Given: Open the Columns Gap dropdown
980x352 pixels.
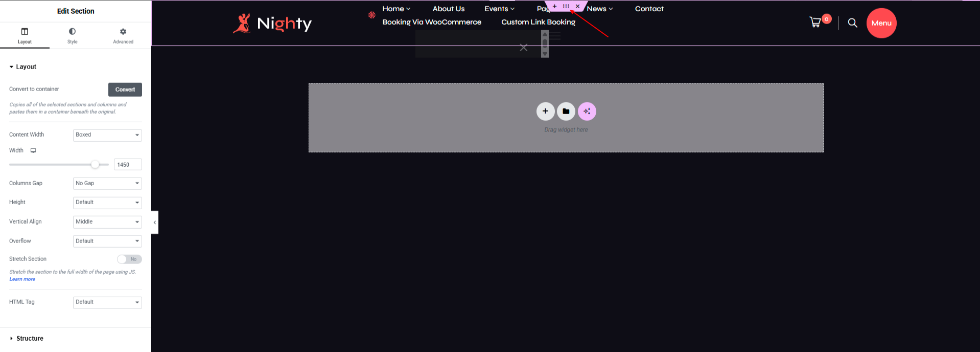Looking at the screenshot, I should point(107,183).
